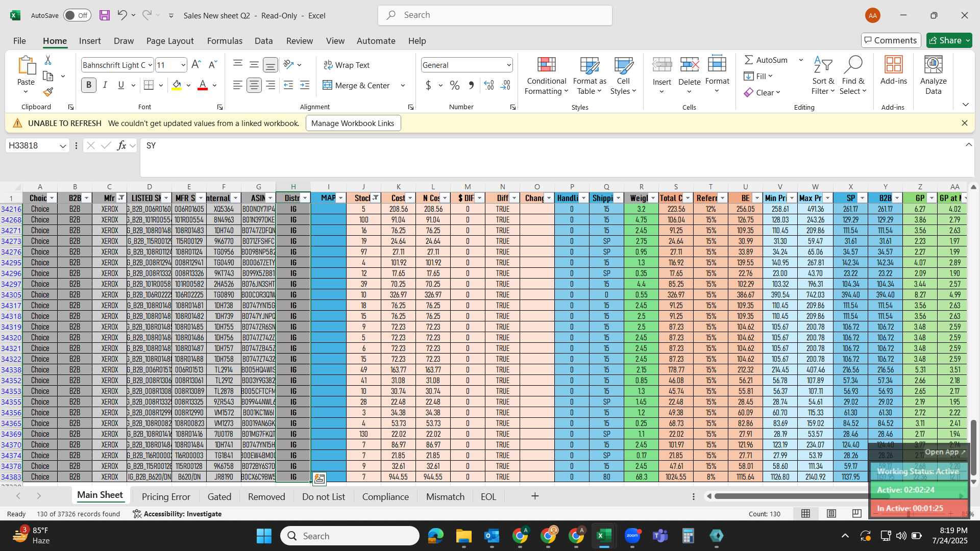Click the paste options smart tag icon
The width and height of the screenshot is (980, 551).
pyautogui.click(x=320, y=479)
